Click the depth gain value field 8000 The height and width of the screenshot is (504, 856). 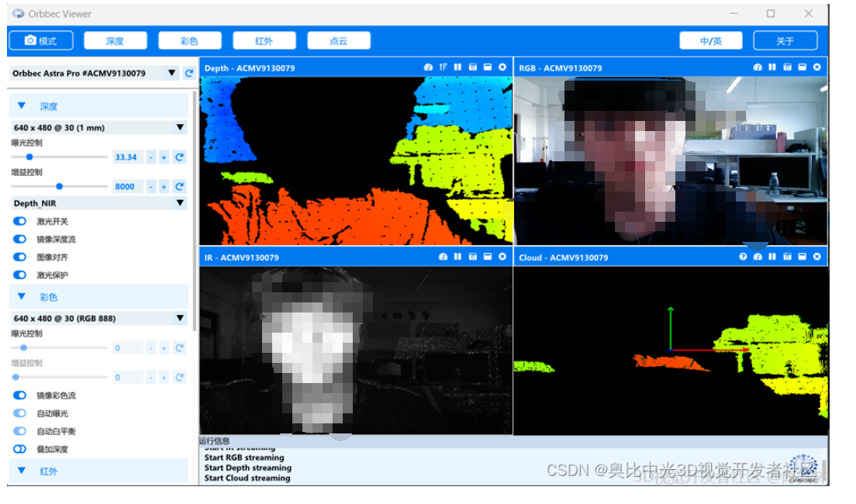128,187
